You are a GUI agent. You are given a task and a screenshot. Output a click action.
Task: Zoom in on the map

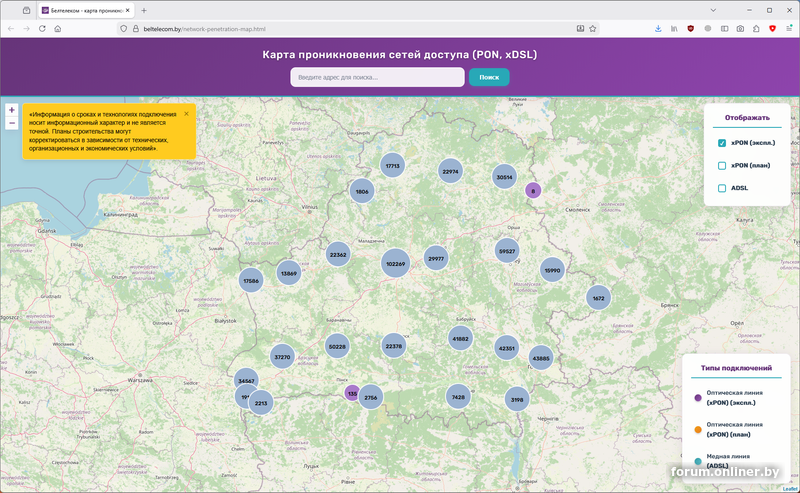coord(11,110)
